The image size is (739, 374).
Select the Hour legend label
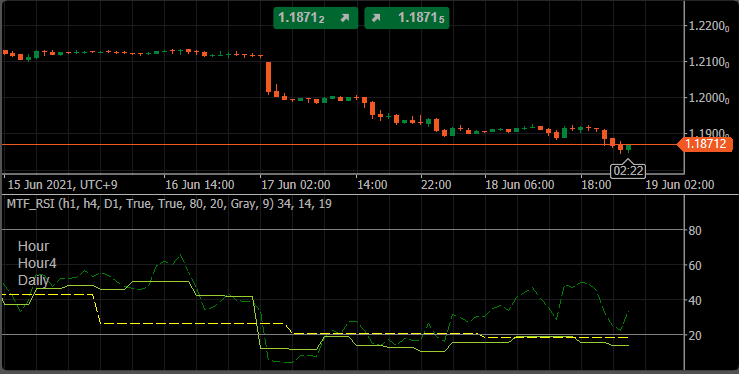(33, 246)
